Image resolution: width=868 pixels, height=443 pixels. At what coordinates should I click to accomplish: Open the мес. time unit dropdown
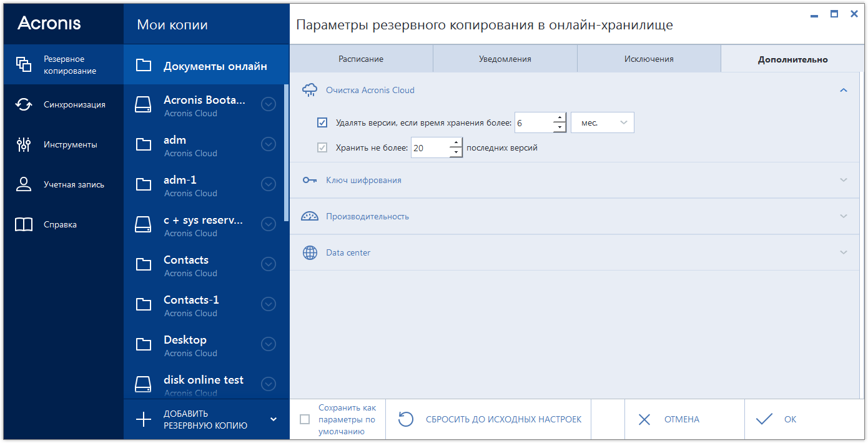point(602,122)
